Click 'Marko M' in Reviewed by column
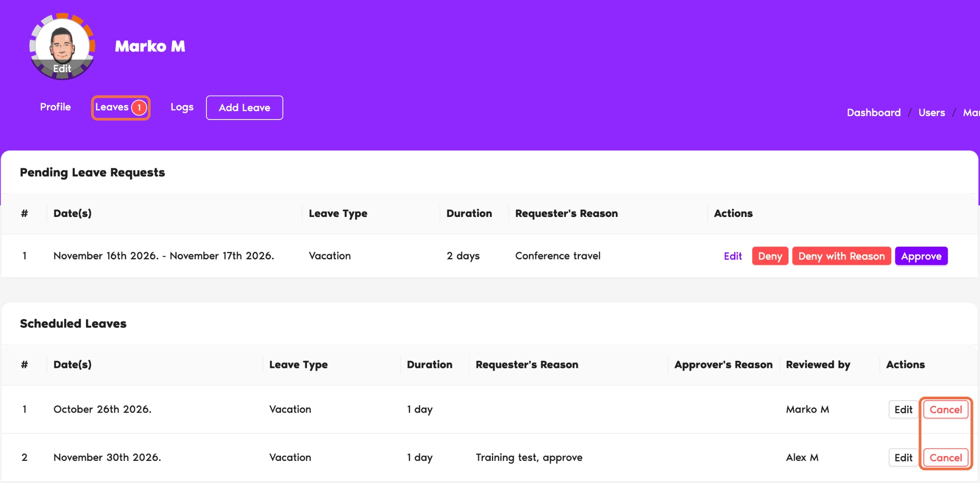The width and height of the screenshot is (980, 483). pos(807,410)
